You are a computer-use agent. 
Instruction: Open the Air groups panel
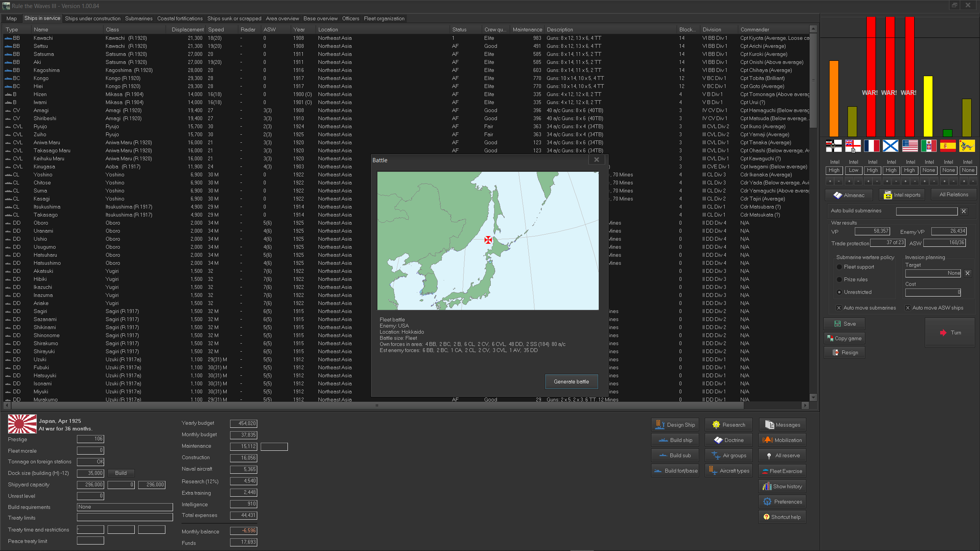(728, 455)
